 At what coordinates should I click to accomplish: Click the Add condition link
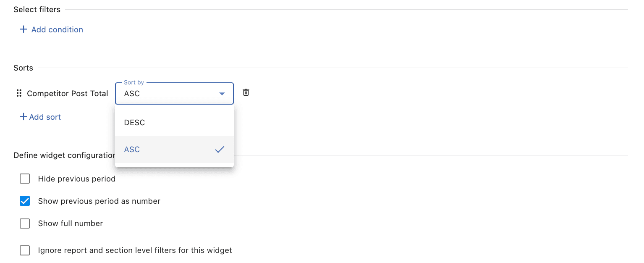pyautogui.click(x=57, y=29)
